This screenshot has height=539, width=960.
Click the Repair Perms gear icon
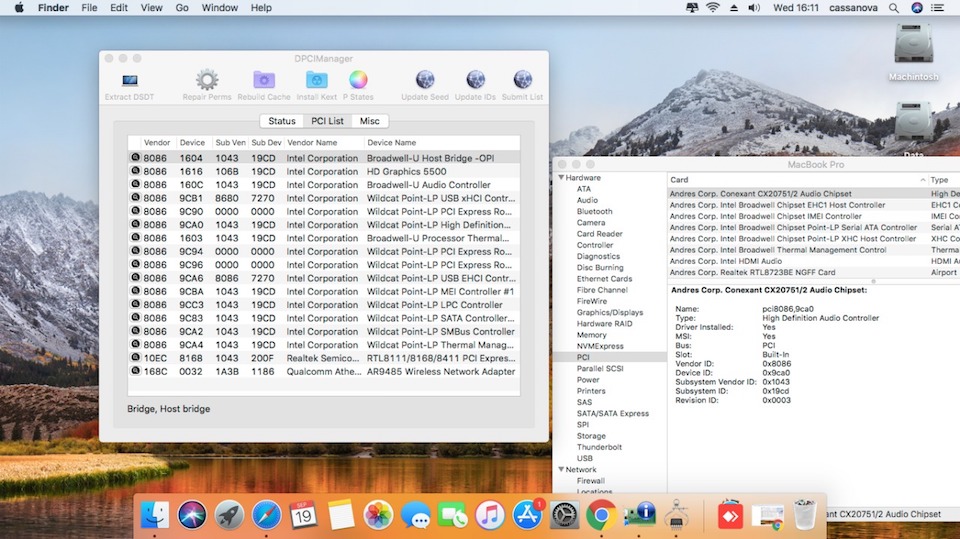pos(207,81)
